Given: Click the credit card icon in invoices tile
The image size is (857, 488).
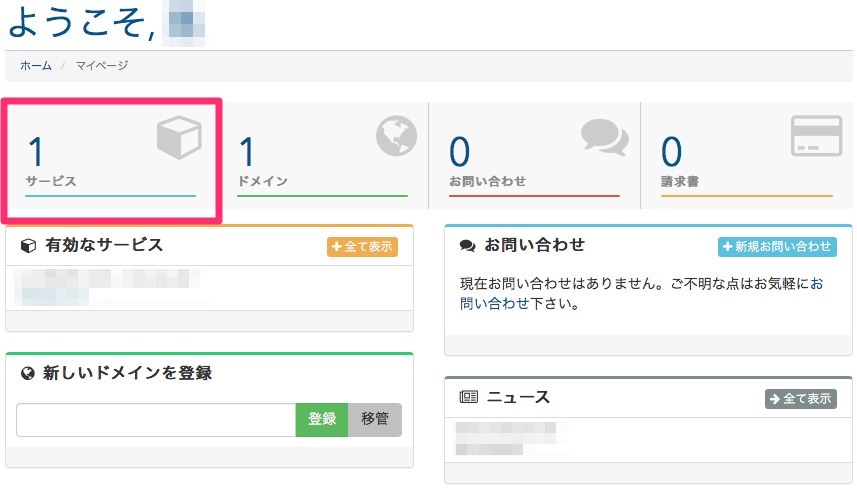Looking at the screenshot, I should 816,137.
